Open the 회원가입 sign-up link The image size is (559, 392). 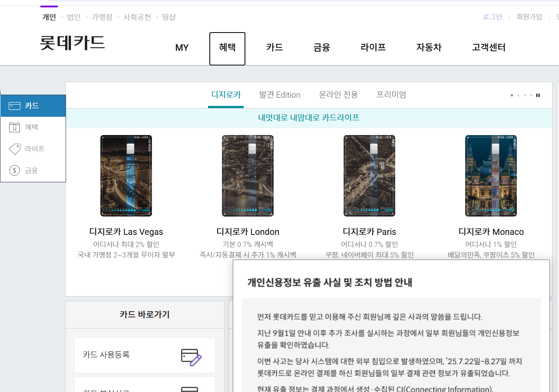[x=529, y=17]
